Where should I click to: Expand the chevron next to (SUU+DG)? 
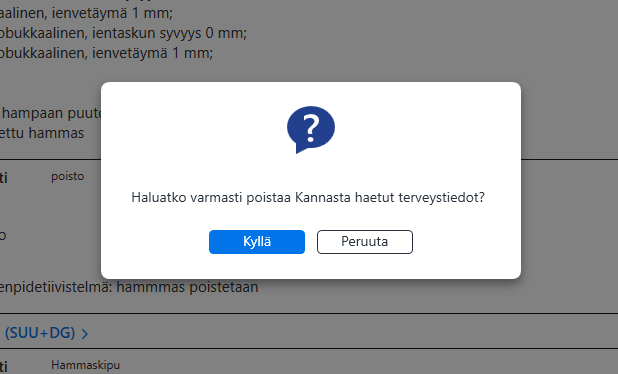point(85,334)
